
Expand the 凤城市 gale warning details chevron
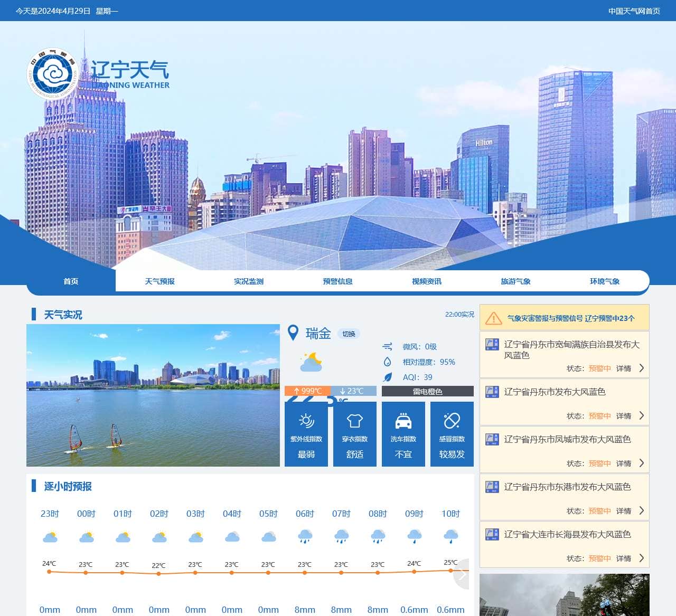point(642,463)
